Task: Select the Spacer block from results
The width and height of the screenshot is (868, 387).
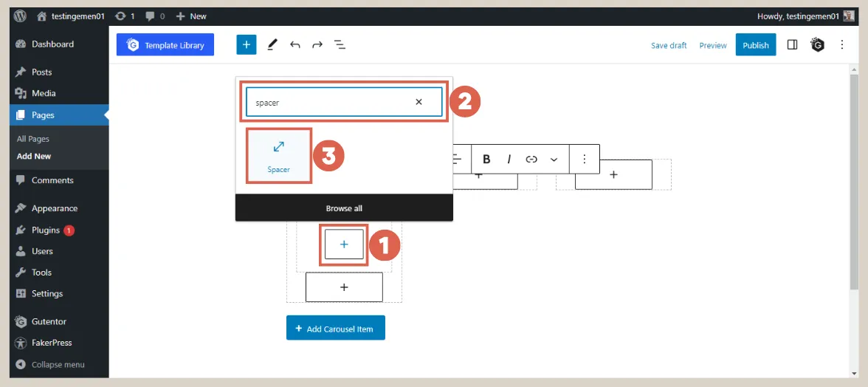Action: click(x=278, y=156)
